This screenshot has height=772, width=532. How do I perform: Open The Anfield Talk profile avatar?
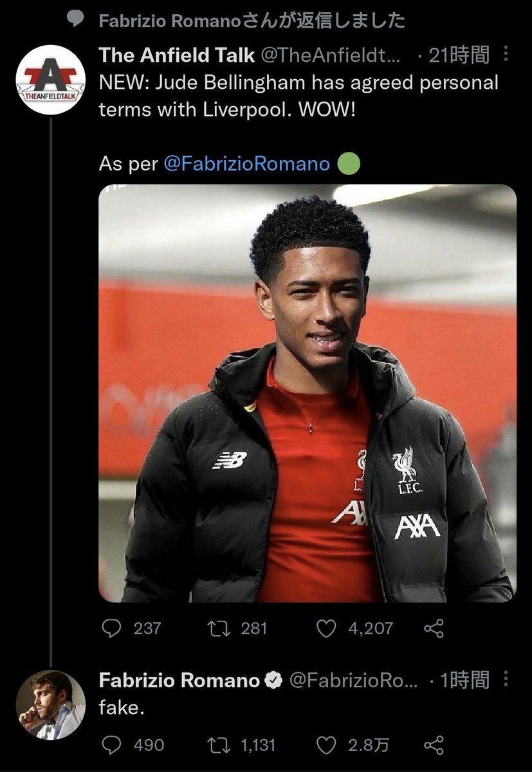pyautogui.click(x=51, y=80)
